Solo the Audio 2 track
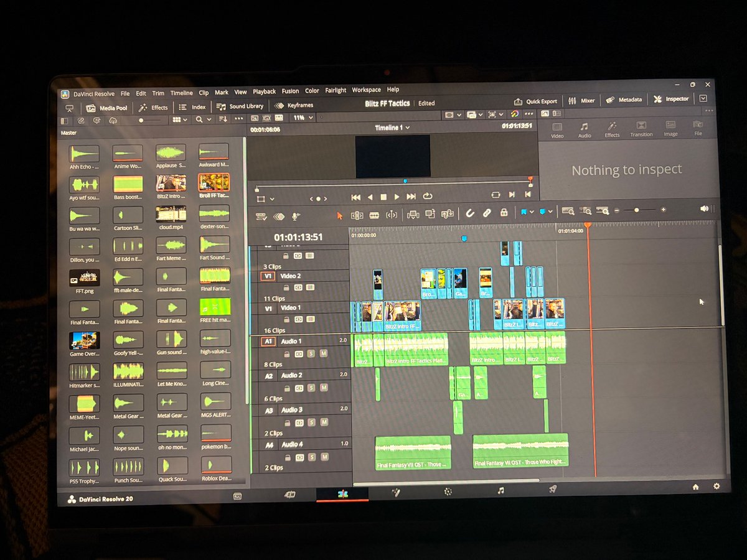The height and width of the screenshot is (560, 747). tap(311, 388)
